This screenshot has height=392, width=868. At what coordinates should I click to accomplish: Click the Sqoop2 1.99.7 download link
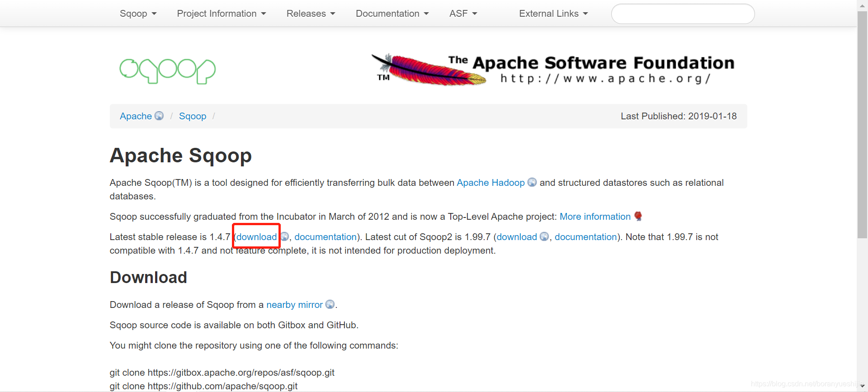click(517, 237)
